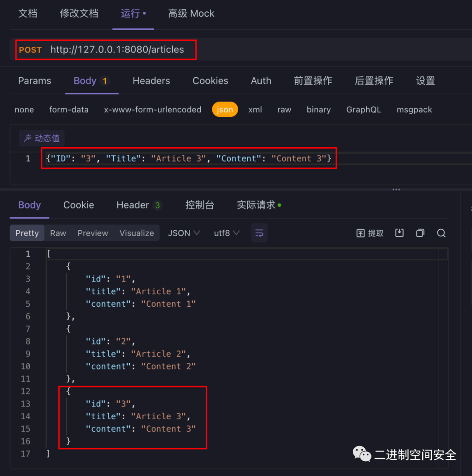Click the 提取 extract button
Viewport: 472px width, 476px height.
370,233
